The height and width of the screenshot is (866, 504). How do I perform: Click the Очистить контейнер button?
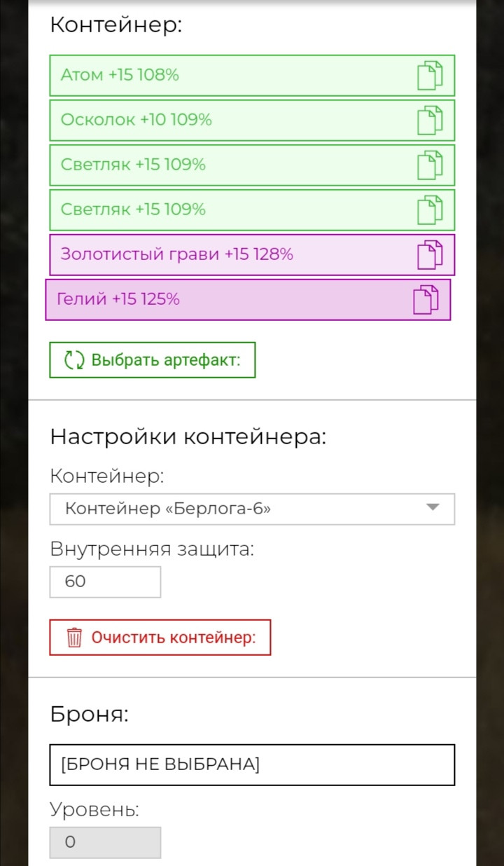tap(160, 638)
